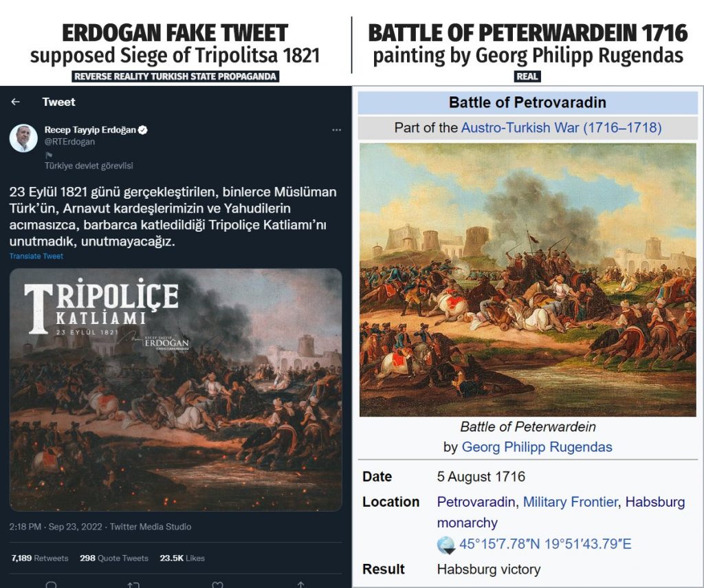Click the reply speech bubble icon

[x=51, y=585]
